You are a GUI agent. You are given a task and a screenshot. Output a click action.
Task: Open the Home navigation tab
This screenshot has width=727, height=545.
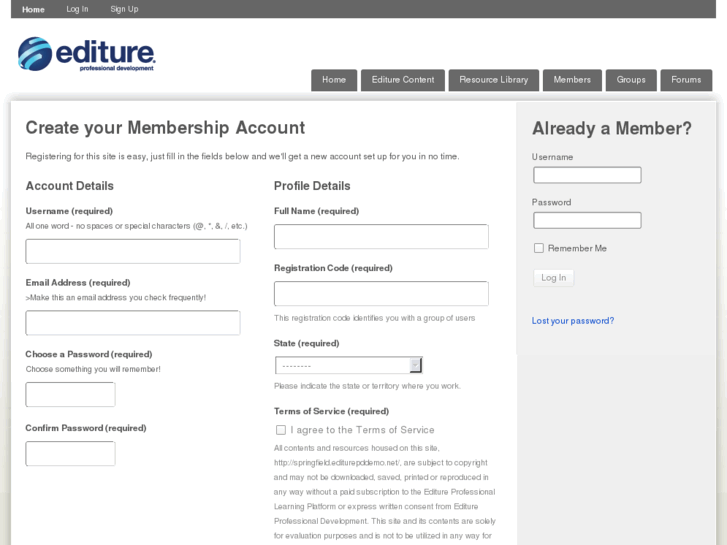click(x=334, y=80)
